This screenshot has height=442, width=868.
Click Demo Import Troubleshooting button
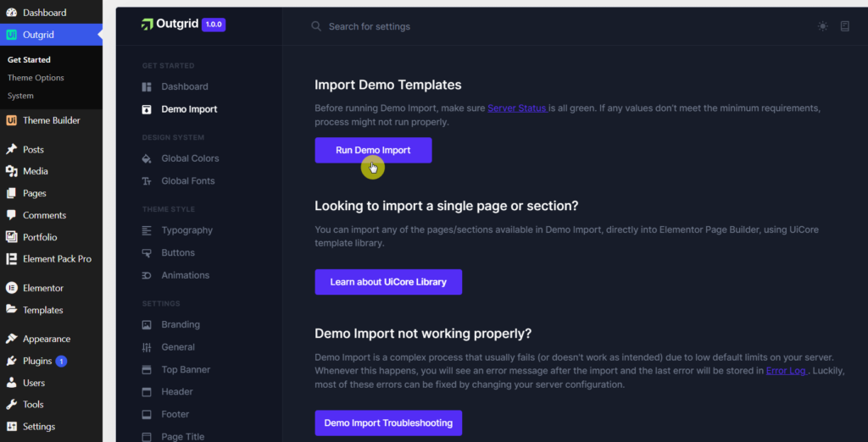pos(388,423)
